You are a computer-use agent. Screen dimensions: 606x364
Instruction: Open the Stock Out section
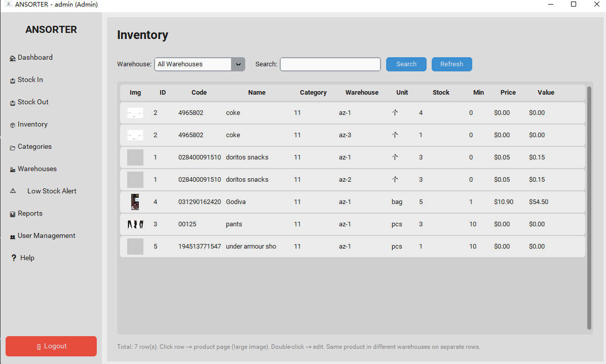(33, 102)
